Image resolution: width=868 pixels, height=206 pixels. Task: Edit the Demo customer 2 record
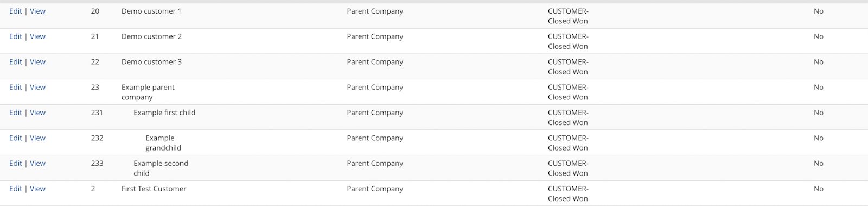pyautogui.click(x=15, y=37)
